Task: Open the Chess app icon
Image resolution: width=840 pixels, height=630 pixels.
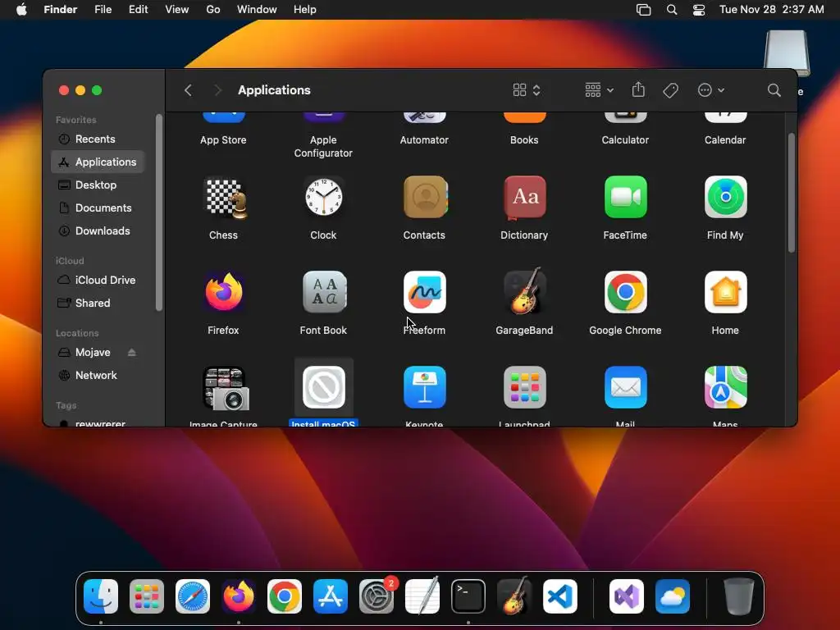Action: [226, 198]
